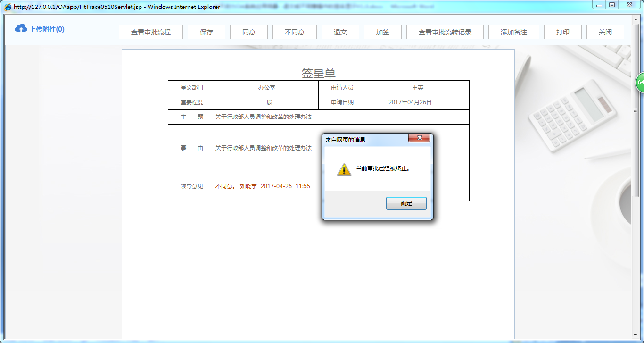Click the leader opinion text by 刘晓宇
Image resolution: width=644 pixels, height=343 pixels.
[x=263, y=186]
